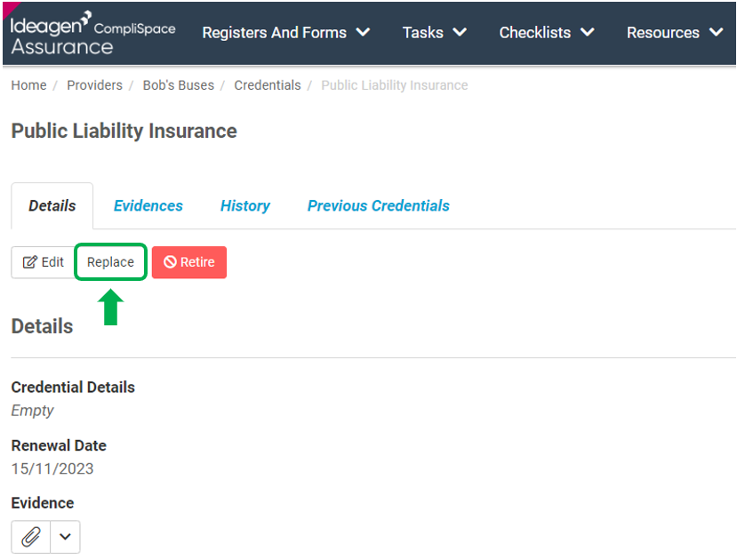The height and width of the screenshot is (560, 737).
Task: Open the Checklists dropdown menu
Action: (x=547, y=32)
